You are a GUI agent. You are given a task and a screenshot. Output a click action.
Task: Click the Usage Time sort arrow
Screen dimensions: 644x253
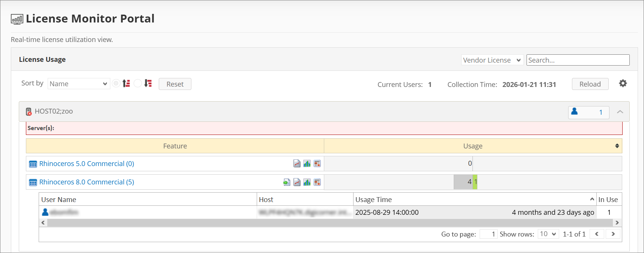point(592,199)
